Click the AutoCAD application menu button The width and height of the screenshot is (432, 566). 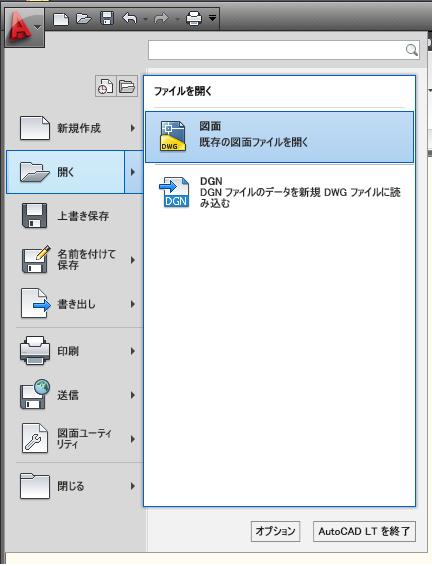pyautogui.click(x=25, y=27)
